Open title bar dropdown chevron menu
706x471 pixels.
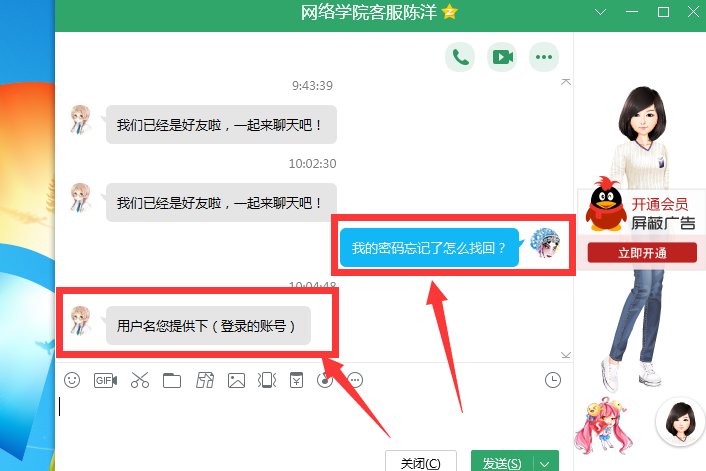[x=600, y=12]
